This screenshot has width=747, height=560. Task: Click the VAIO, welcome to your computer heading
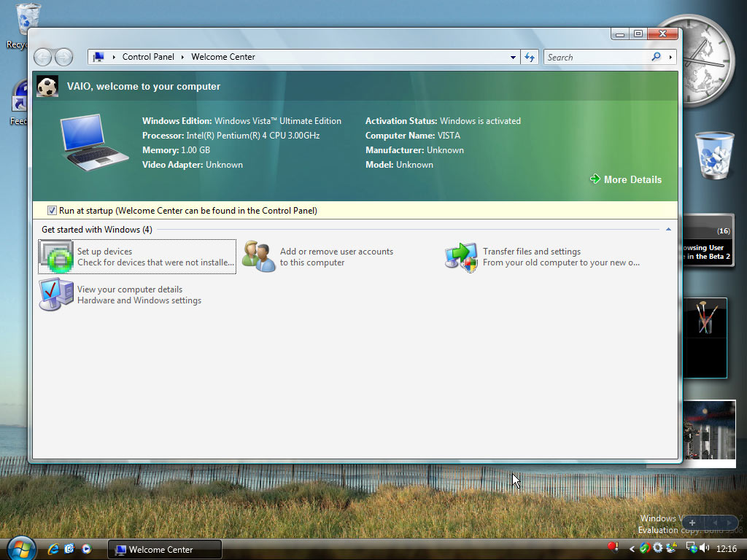pyautogui.click(x=144, y=86)
